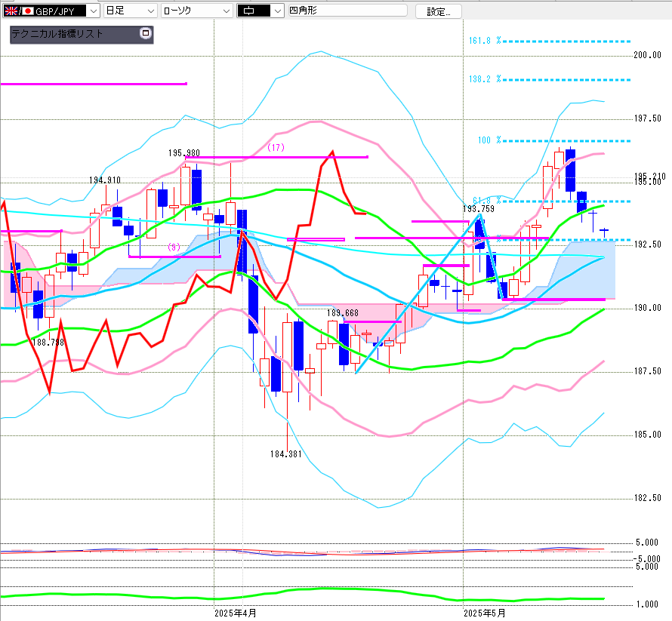Click the 184.381 low price annotation
The height and width of the screenshot is (621, 672).
(x=286, y=454)
